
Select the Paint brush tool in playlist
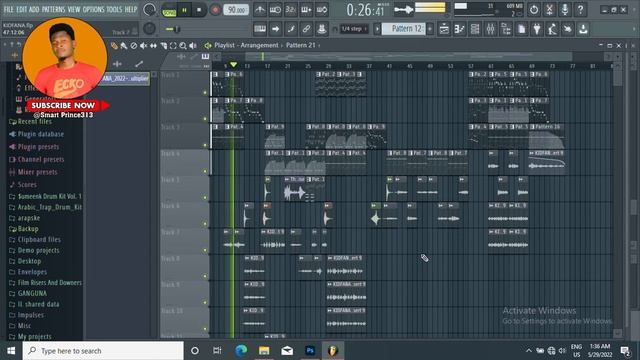pos(124,46)
